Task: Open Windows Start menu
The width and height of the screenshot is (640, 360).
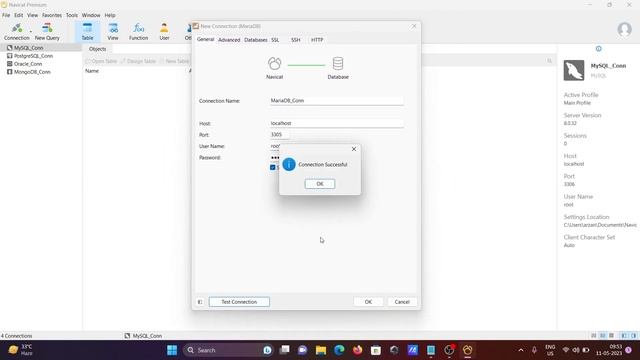Action: click(172, 350)
